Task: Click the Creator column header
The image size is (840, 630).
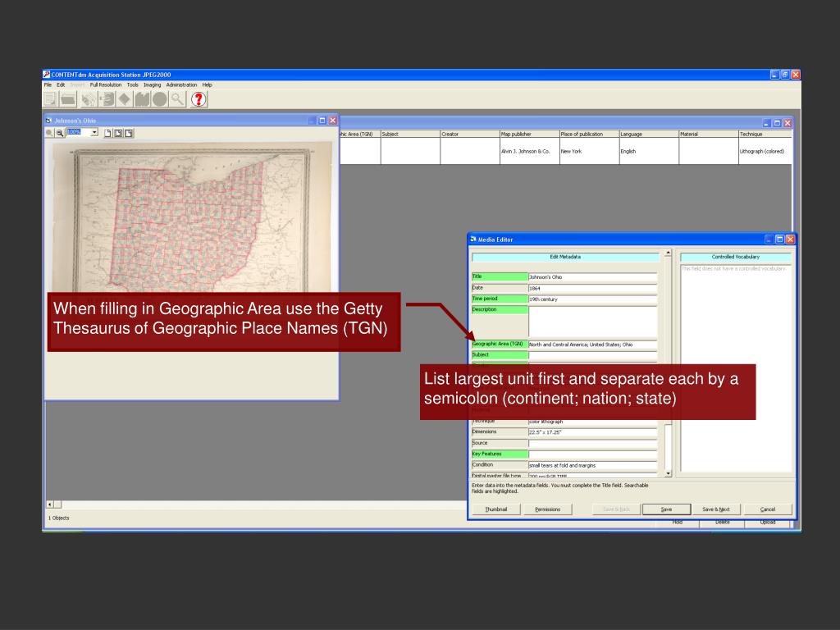Action: coord(470,134)
